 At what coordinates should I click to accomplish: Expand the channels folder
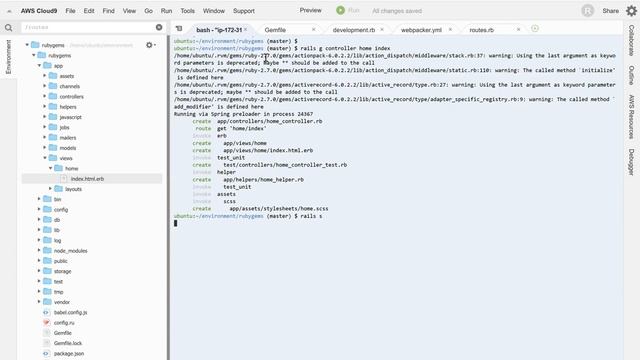45,86
